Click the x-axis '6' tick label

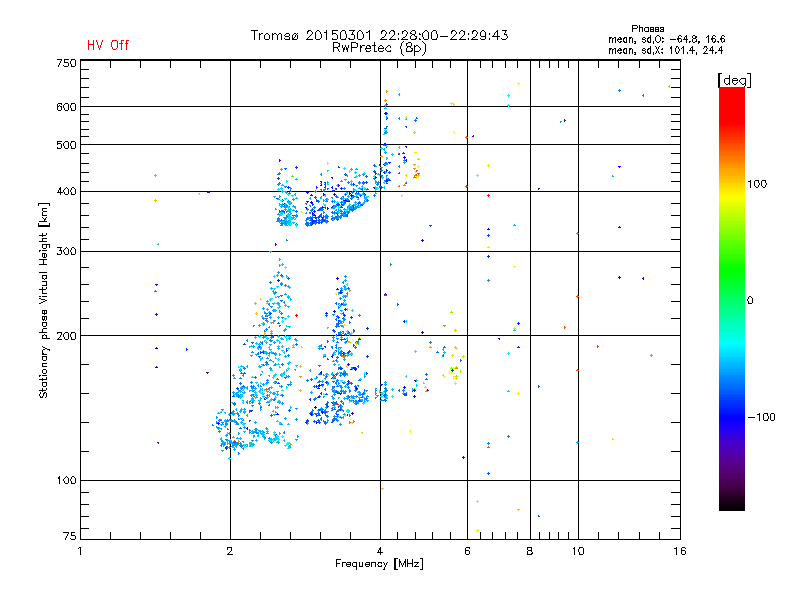point(467,551)
